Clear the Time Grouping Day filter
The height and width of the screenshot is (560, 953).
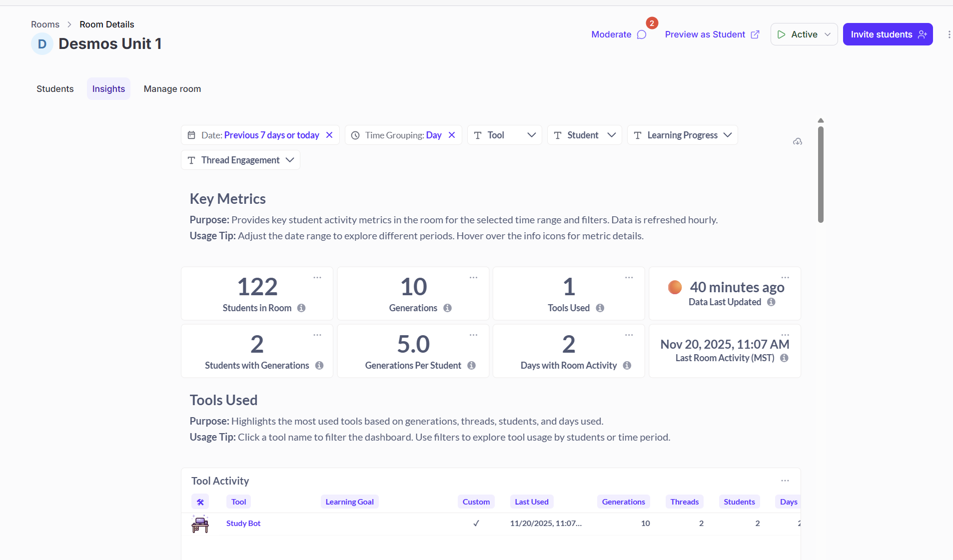[x=452, y=135]
